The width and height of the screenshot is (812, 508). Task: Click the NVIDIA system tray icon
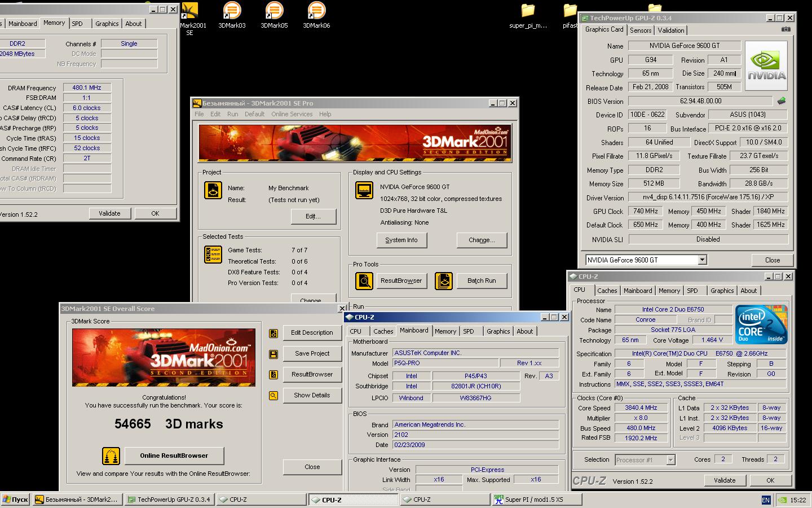coord(783,500)
